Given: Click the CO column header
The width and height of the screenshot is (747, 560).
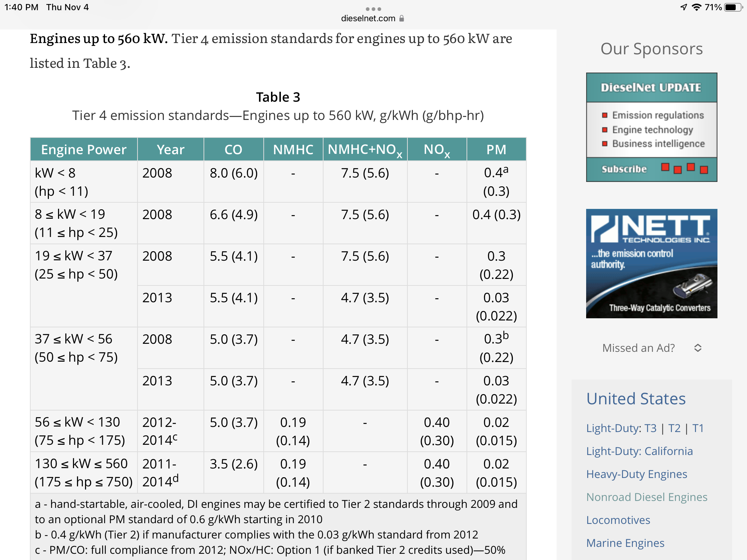Looking at the screenshot, I should click(233, 149).
